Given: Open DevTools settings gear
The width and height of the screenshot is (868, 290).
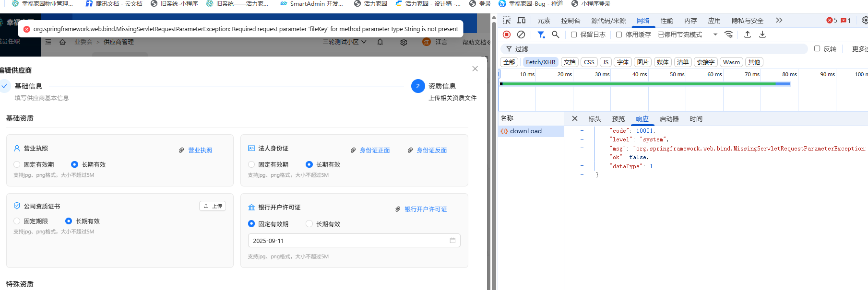Looking at the screenshot, I should (x=865, y=20).
